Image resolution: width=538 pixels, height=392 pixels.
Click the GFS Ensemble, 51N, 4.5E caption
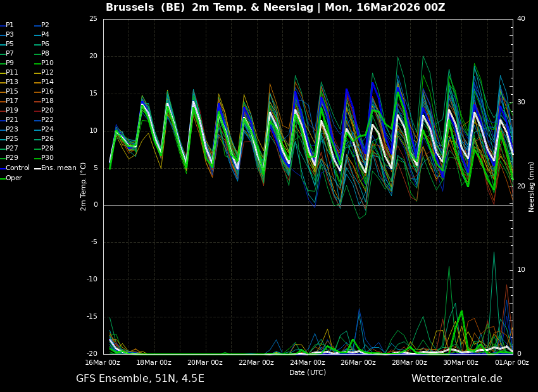pos(140,379)
